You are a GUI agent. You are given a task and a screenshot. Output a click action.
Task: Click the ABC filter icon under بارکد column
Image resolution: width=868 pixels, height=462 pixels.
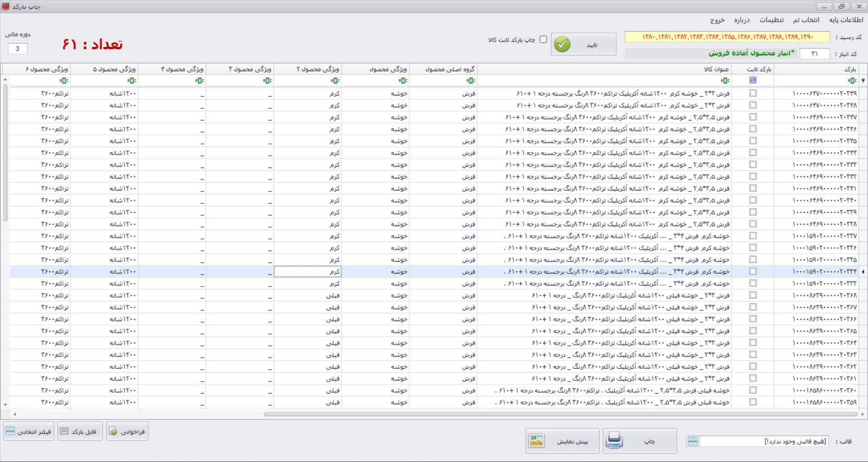pyautogui.click(x=852, y=81)
